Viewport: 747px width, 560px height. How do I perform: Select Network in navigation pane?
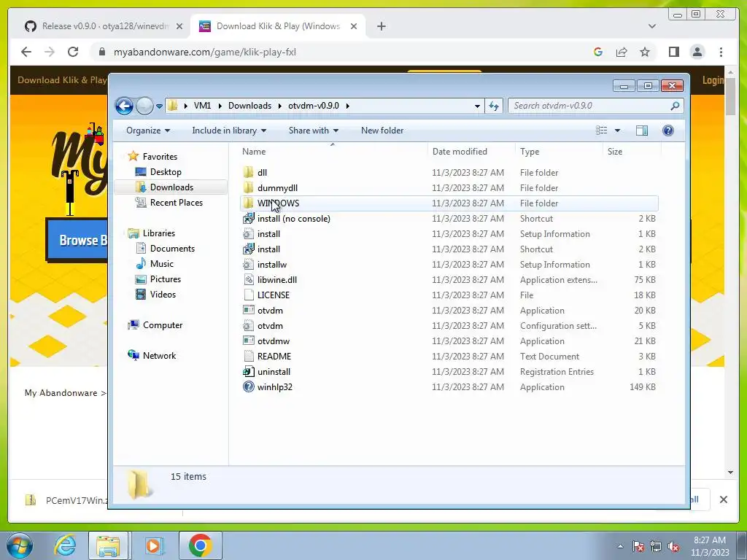click(159, 355)
